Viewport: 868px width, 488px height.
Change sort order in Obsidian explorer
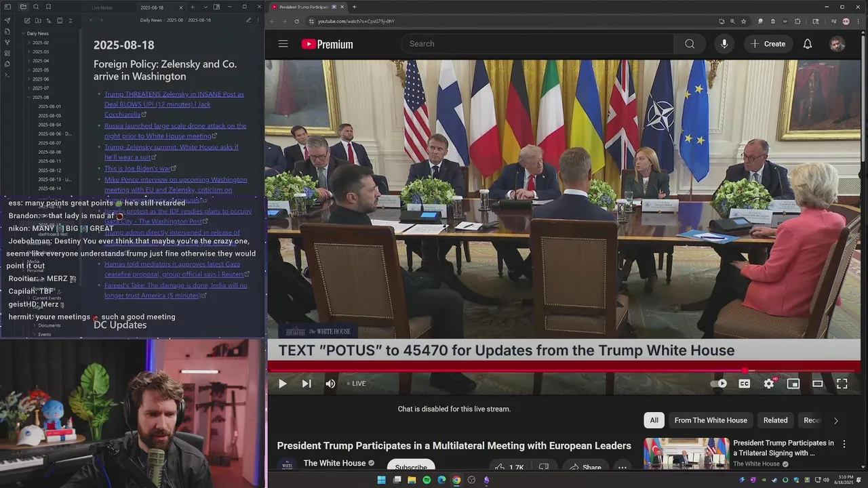48,21
